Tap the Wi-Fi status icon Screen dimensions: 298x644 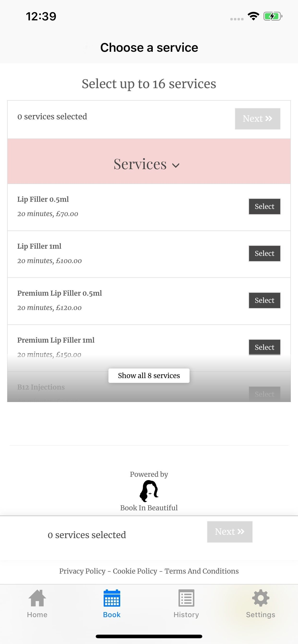[x=253, y=16]
